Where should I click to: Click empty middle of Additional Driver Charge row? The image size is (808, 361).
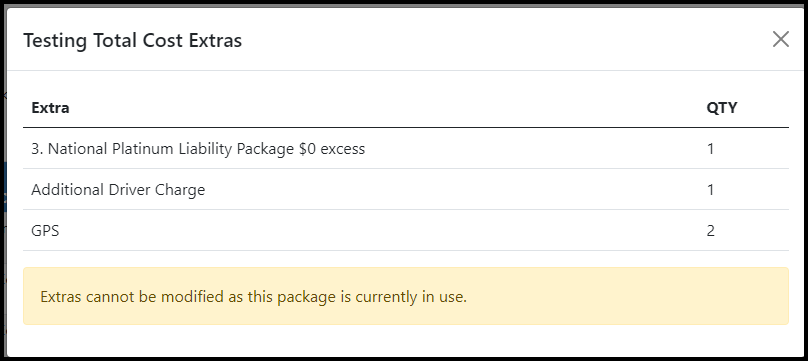(x=453, y=190)
